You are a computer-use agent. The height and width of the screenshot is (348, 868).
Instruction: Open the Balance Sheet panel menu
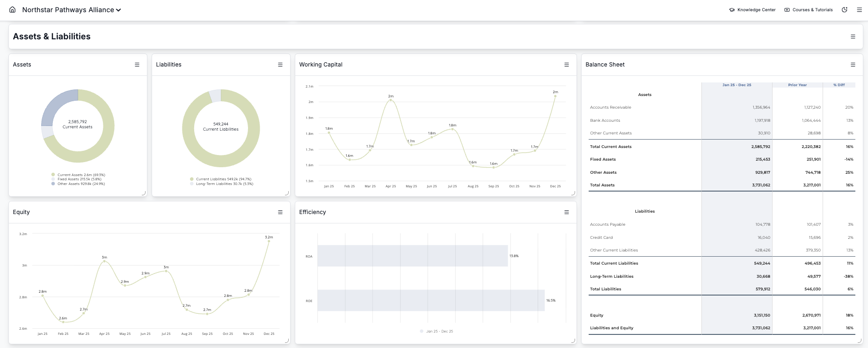[853, 65]
